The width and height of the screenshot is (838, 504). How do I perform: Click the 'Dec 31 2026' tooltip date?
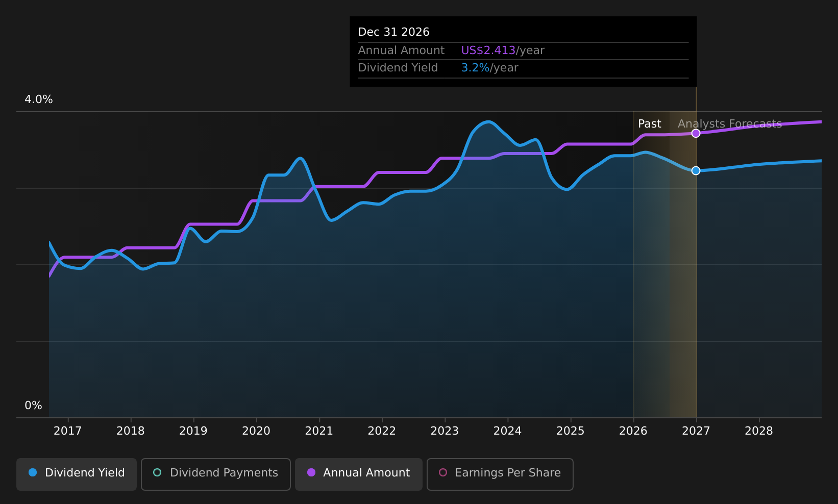393,32
